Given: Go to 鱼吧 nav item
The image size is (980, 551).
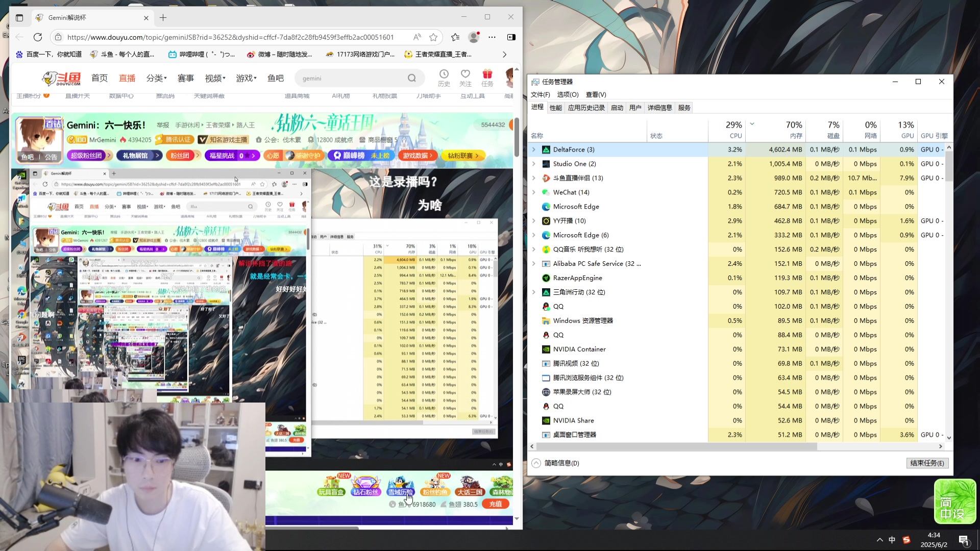Looking at the screenshot, I should click(x=276, y=78).
